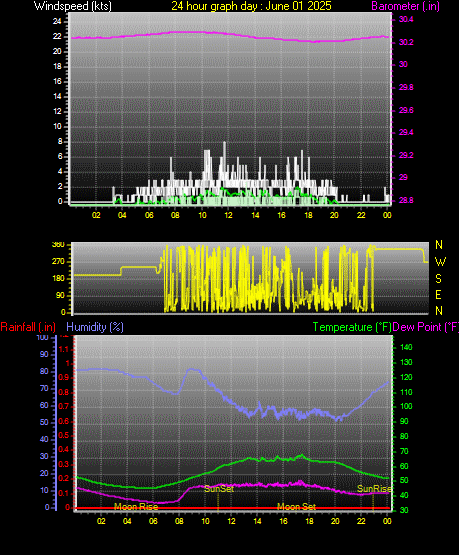Click the humidity axis value 80
The width and height of the screenshot is (459, 555).
(44, 372)
